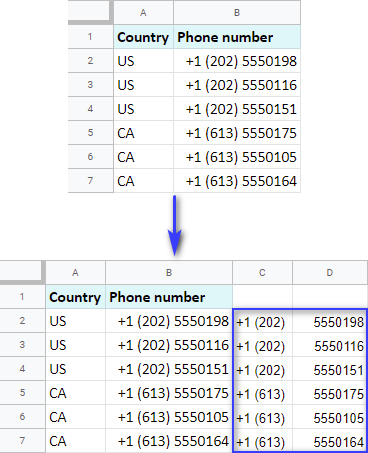This screenshot has width=368, height=453.
Task: Click cell D3 containing '5550116'
Action: (330, 345)
